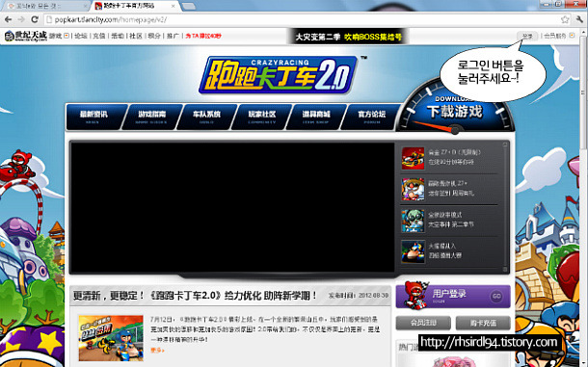The height and width of the screenshot is (367, 588).
Task: Click the orange 更多 link under the article
Action: (x=157, y=350)
